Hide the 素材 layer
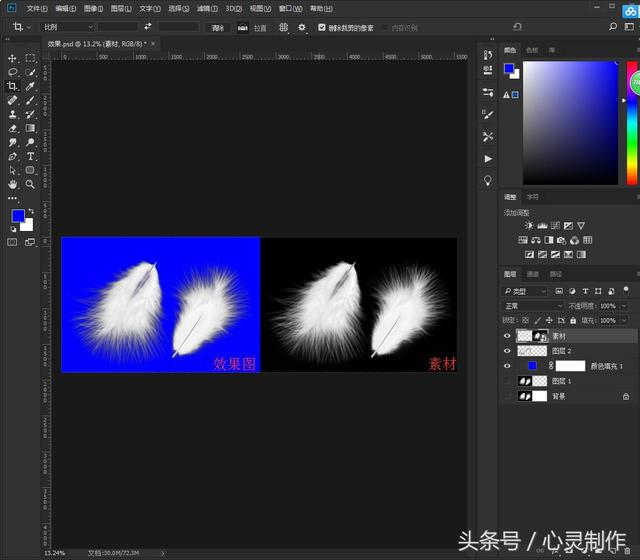Screen dimensions: 640x560 (507, 336)
